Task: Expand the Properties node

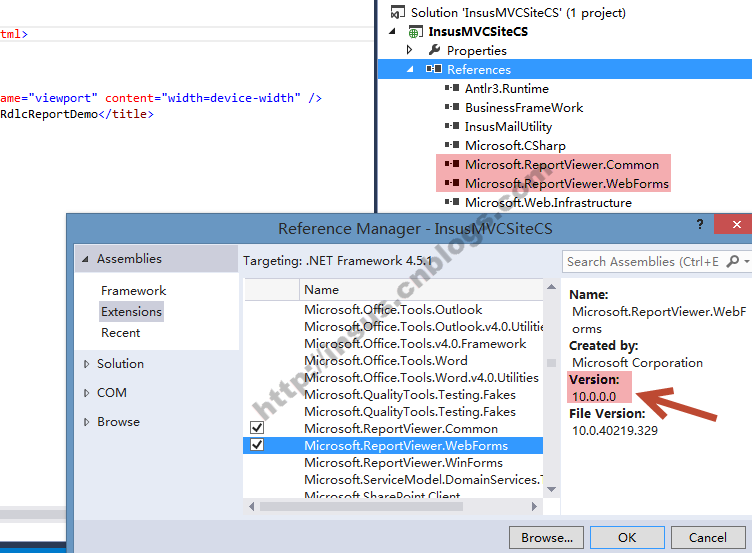Action: [x=409, y=49]
